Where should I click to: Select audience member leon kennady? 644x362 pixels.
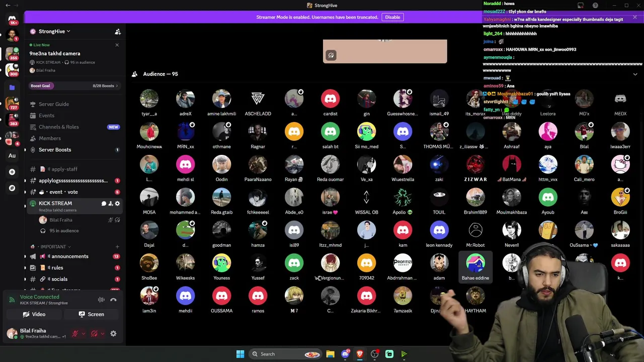[439, 234]
